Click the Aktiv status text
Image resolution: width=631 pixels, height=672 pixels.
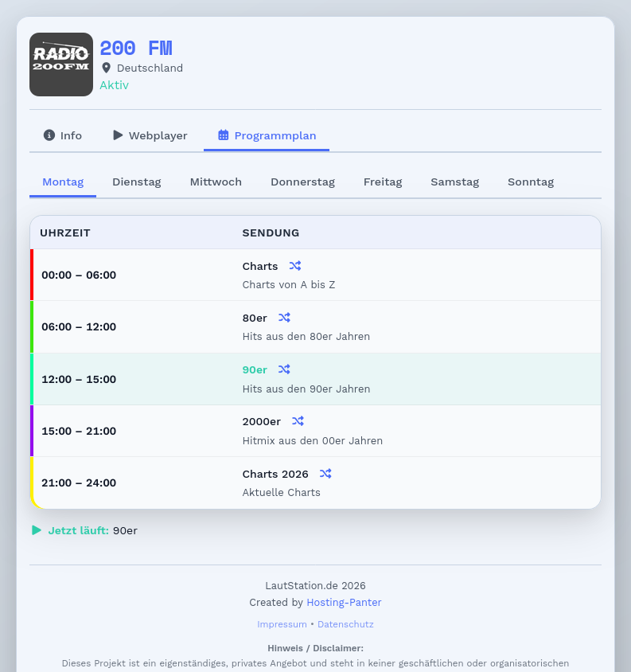[x=115, y=85]
